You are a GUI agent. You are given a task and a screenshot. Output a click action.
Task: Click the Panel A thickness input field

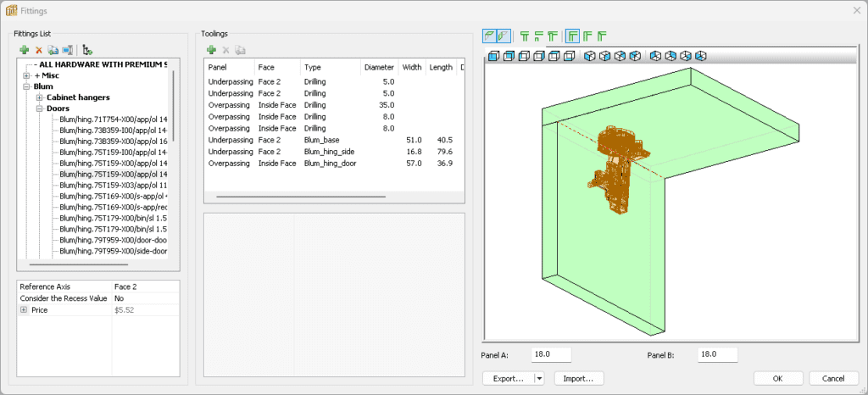(551, 354)
